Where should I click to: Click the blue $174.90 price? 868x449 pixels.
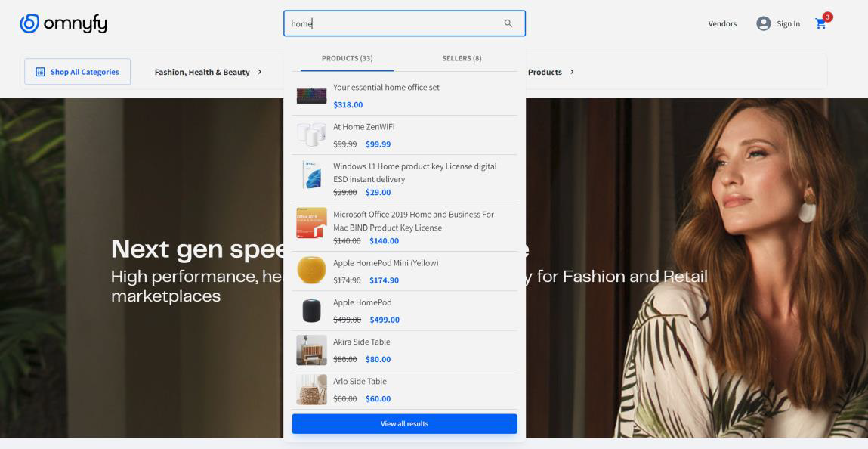385,280
